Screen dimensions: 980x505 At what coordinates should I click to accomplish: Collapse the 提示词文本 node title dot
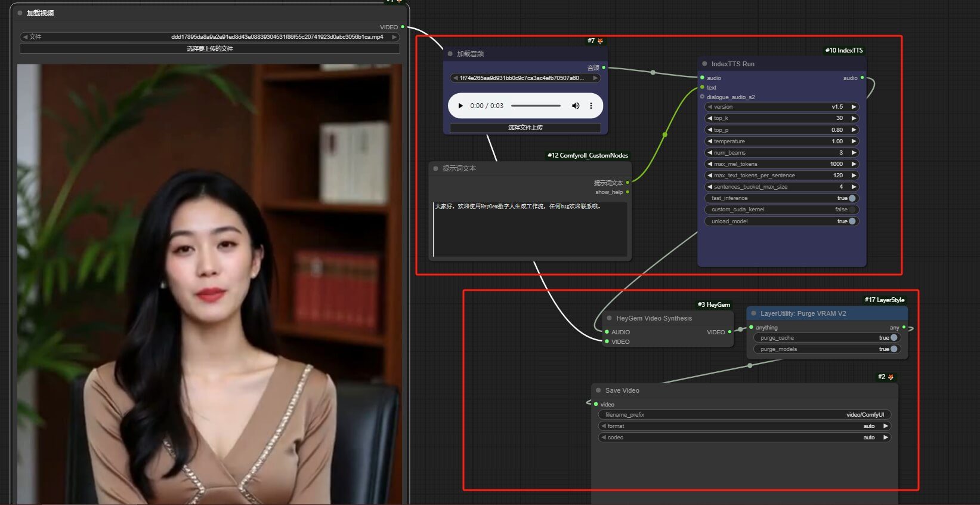coord(436,168)
